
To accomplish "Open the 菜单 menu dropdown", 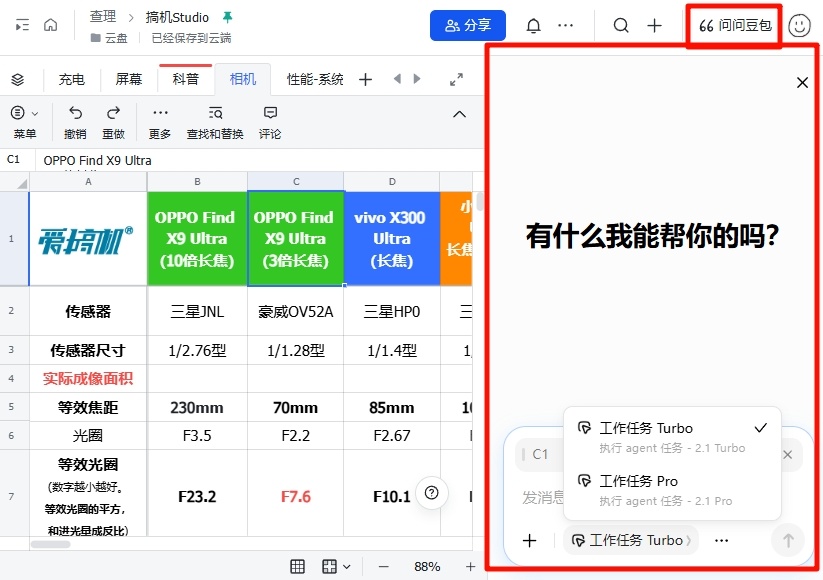I will (x=25, y=122).
